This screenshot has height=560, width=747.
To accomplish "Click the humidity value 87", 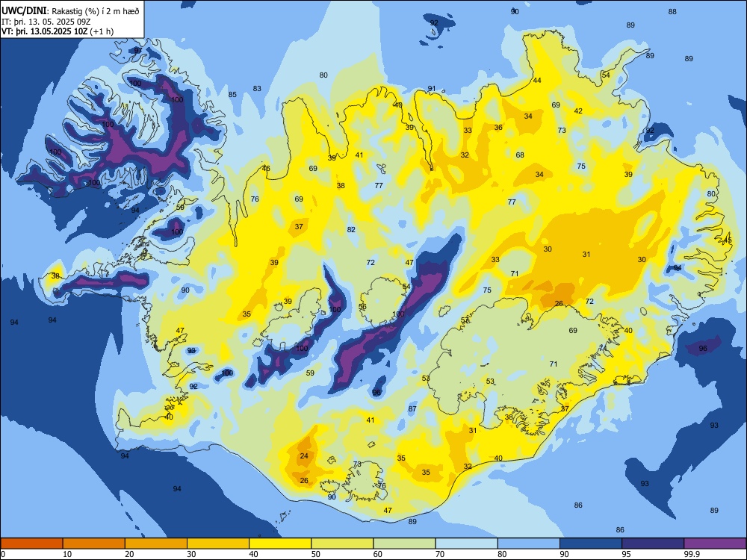I will pos(412,408).
